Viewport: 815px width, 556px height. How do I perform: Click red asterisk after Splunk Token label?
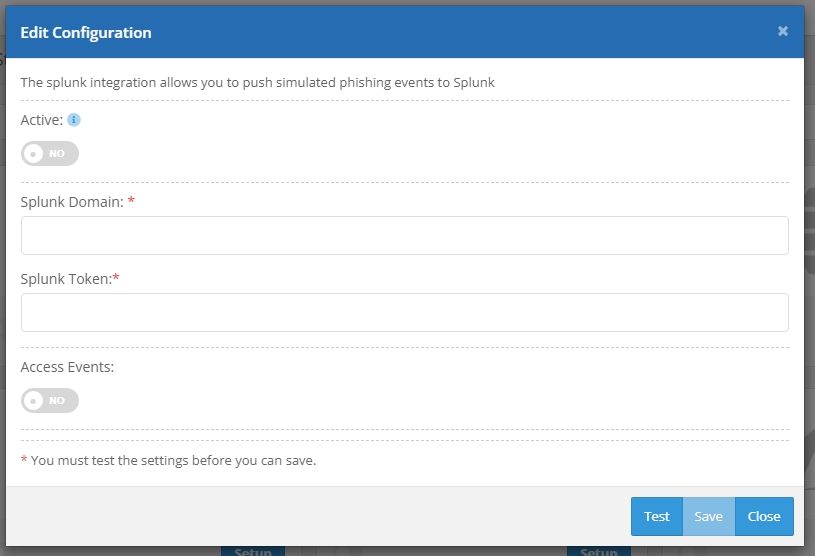[x=116, y=278]
